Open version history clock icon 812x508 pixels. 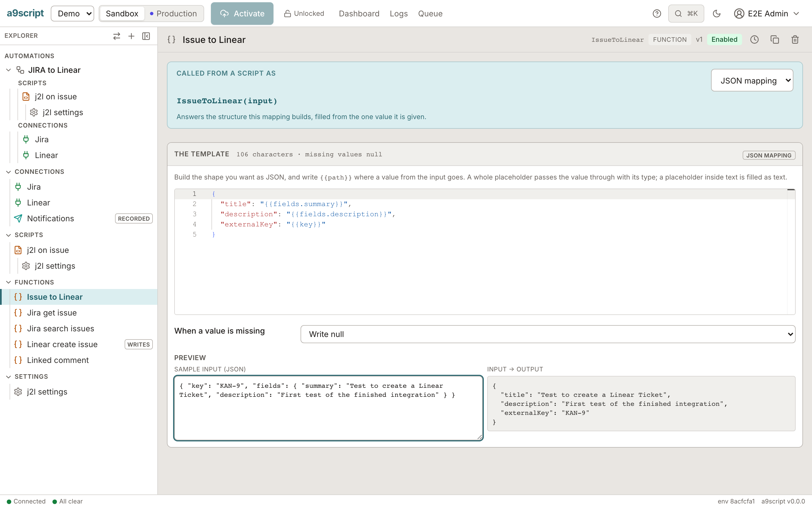pyautogui.click(x=754, y=40)
